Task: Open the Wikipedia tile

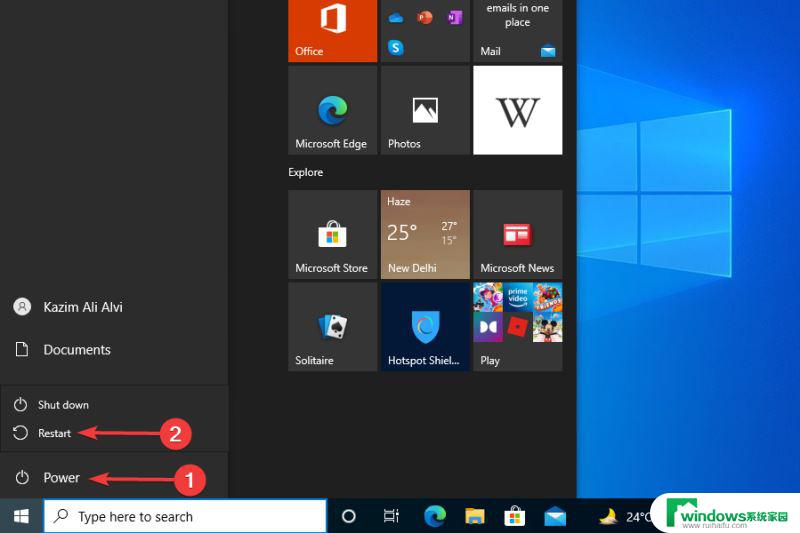Action: (x=518, y=110)
